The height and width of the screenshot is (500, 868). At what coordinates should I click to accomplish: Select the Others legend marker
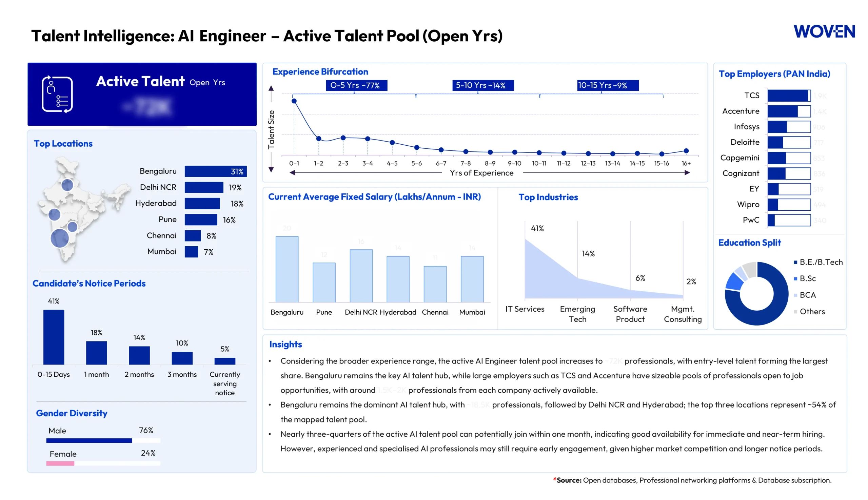795,311
